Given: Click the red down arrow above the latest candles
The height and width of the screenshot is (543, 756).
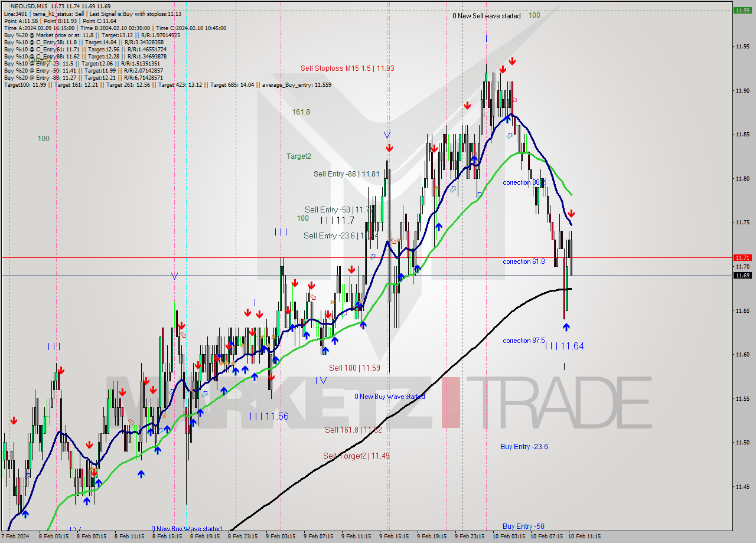Looking at the screenshot, I should [x=571, y=214].
